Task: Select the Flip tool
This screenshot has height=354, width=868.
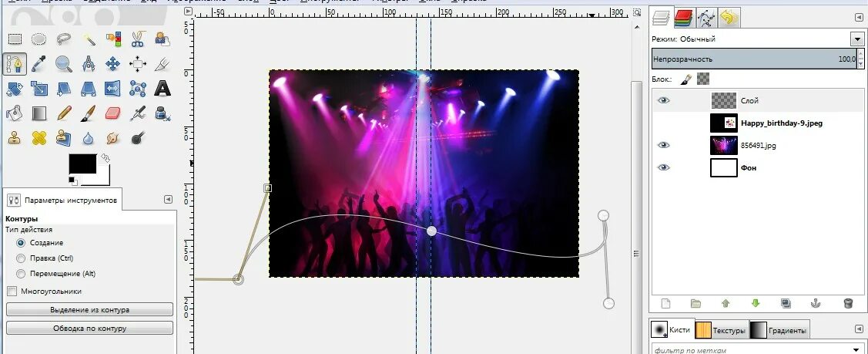Action: 113,89
